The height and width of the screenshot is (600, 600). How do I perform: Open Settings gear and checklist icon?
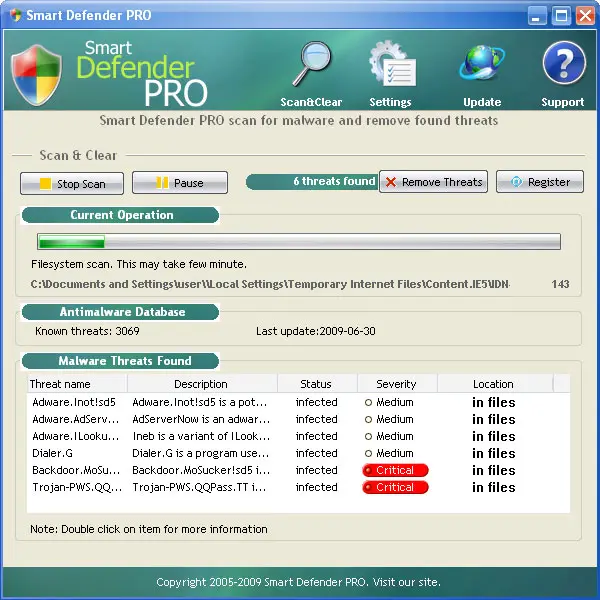(x=392, y=64)
